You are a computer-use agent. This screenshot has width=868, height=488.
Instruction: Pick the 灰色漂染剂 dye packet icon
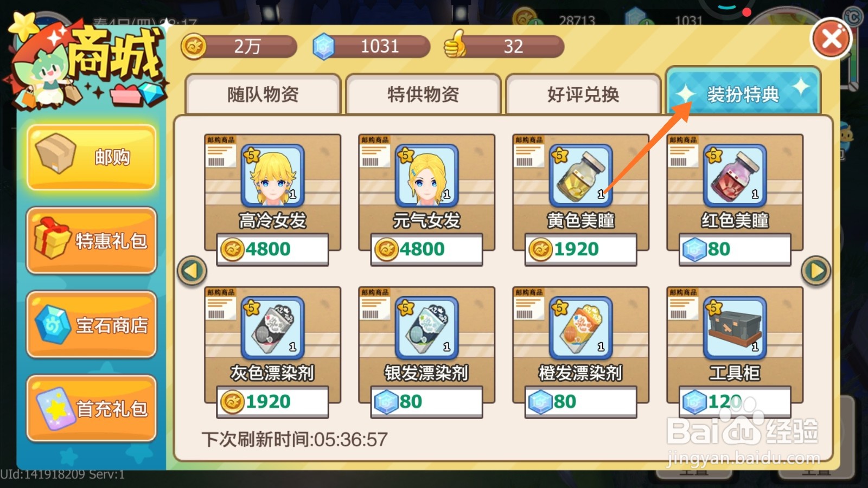point(272,328)
